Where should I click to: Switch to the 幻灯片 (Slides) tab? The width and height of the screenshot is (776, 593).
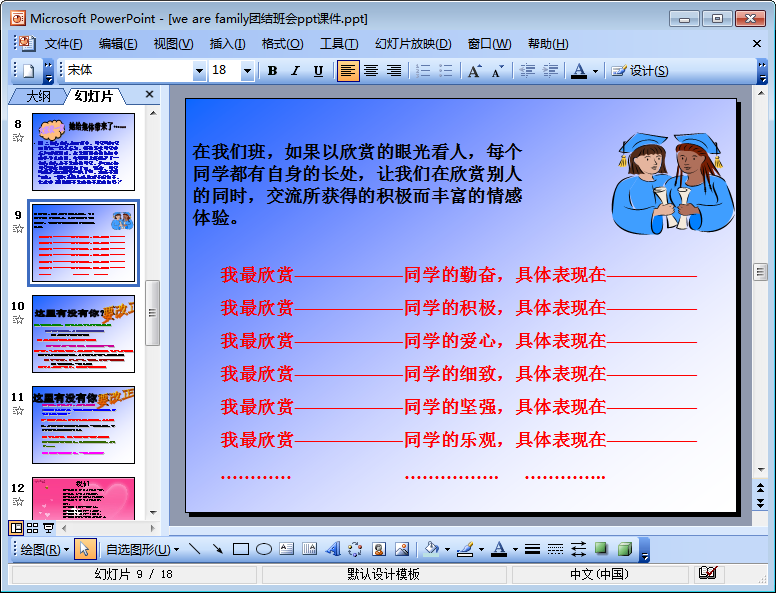[x=94, y=96]
